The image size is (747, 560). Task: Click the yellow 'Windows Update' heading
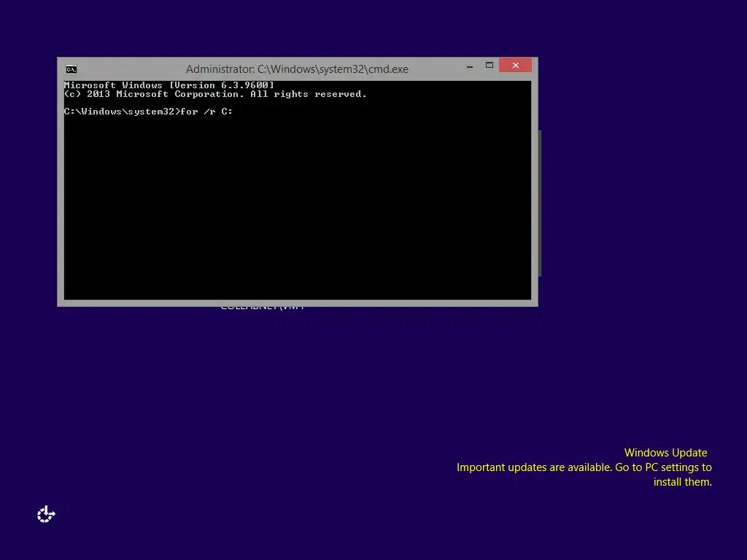(665, 453)
